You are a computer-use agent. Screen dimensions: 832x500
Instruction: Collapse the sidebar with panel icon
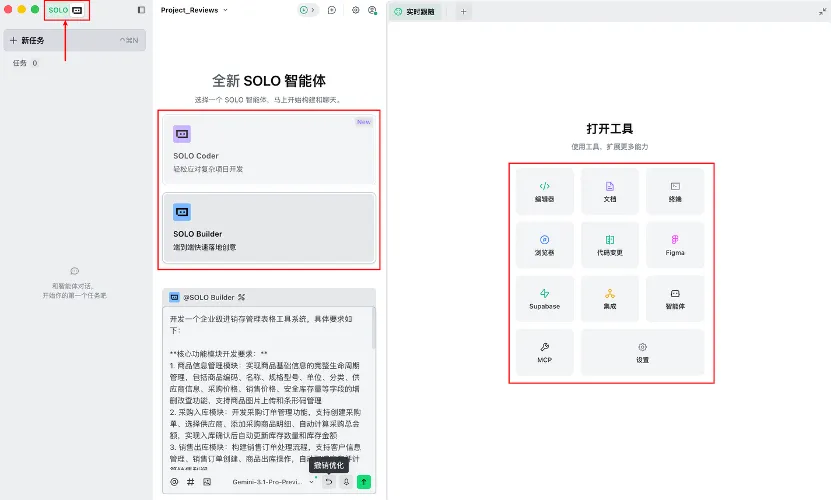click(141, 10)
